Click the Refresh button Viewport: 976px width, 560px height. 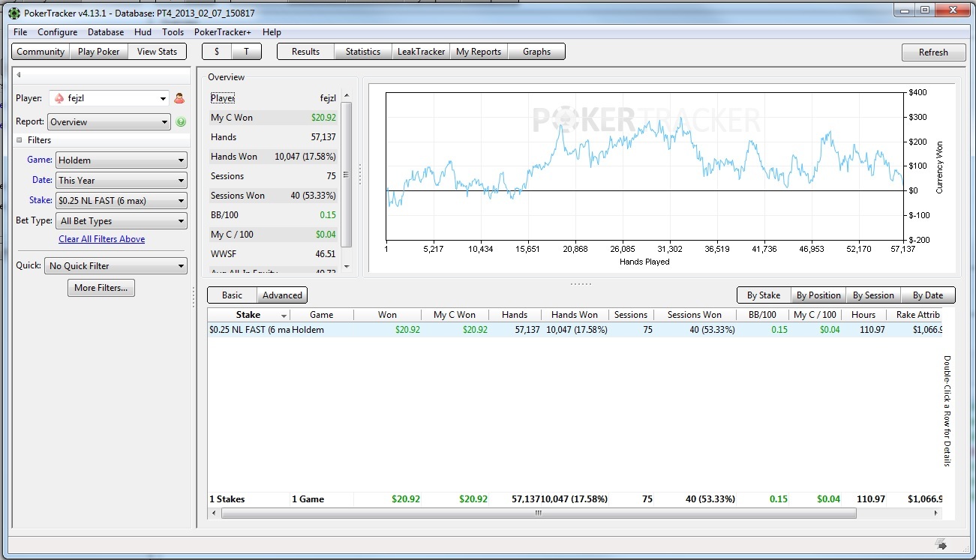click(933, 52)
